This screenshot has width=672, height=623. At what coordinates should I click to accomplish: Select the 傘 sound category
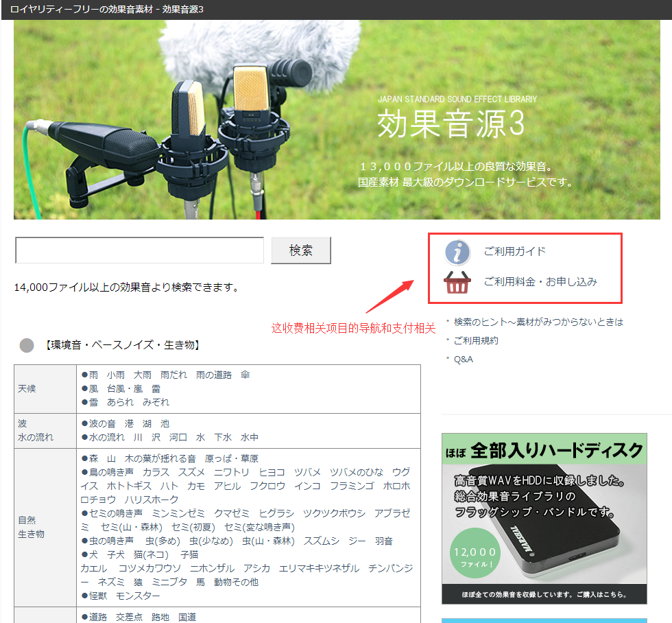(x=245, y=375)
